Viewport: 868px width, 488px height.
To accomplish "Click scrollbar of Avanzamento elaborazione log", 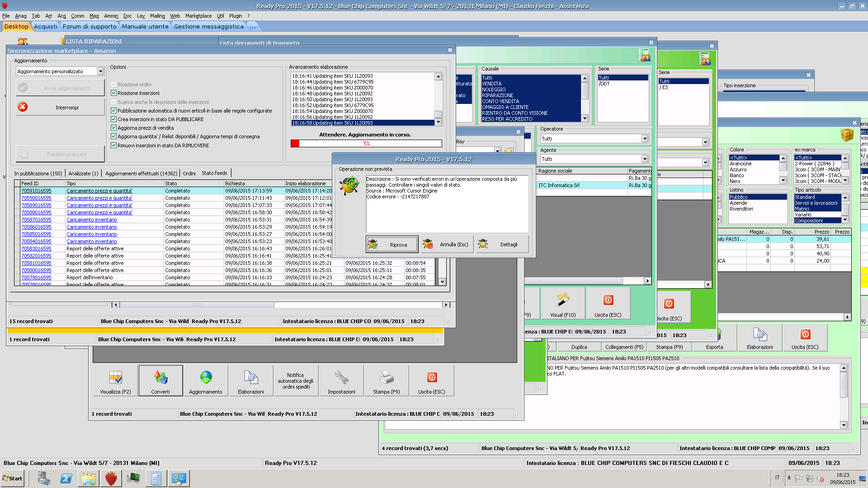I will click(x=438, y=99).
